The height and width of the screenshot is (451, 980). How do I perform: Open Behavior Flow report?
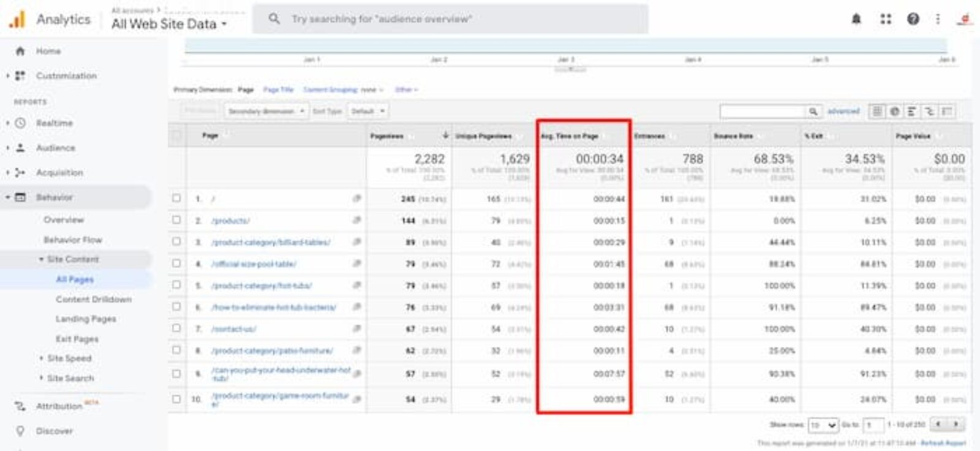(x=73, y=240)
